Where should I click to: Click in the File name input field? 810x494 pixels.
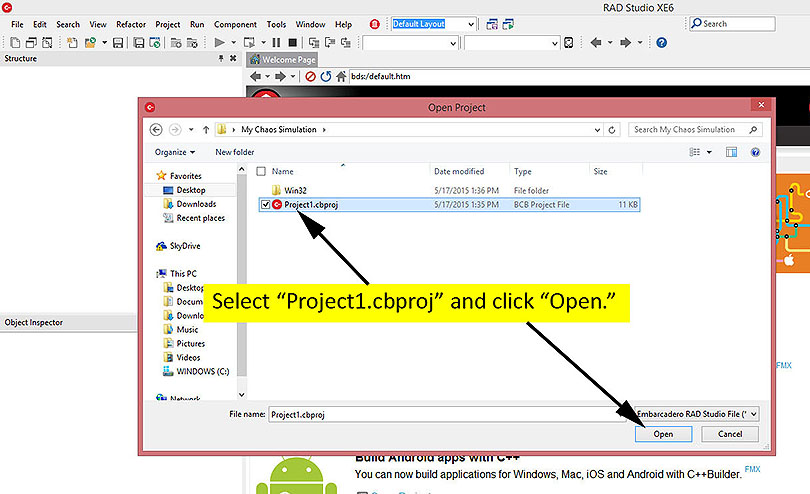click(447, 414)
